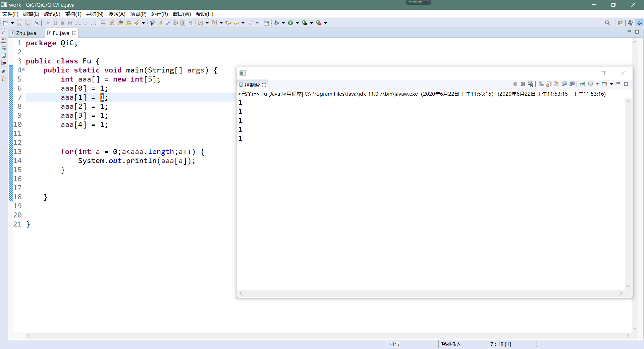The image size is (644, 349).
Task: Click the Save toolbar icon
Action: pyautogui.click(x=19, y=23)
